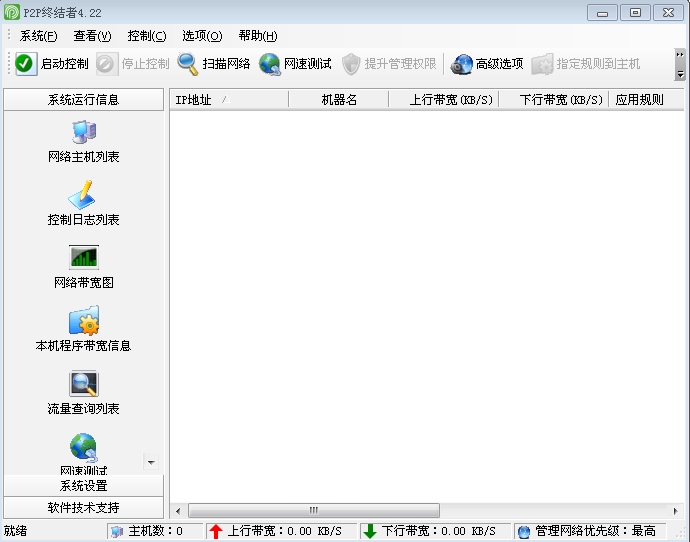Click the network priority globe icon in status bar
This screenshot has width=690, height=542.
[524, 531]
